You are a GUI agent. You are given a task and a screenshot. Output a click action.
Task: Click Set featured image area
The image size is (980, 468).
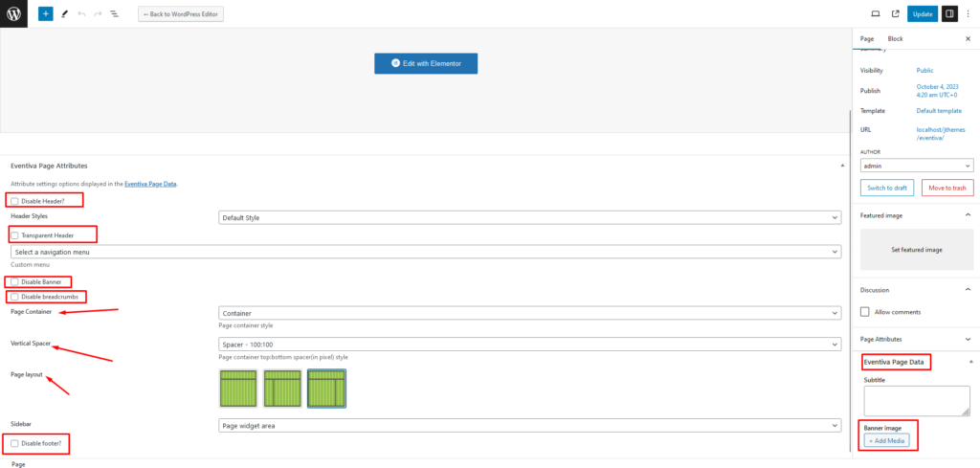click(916, 249)
